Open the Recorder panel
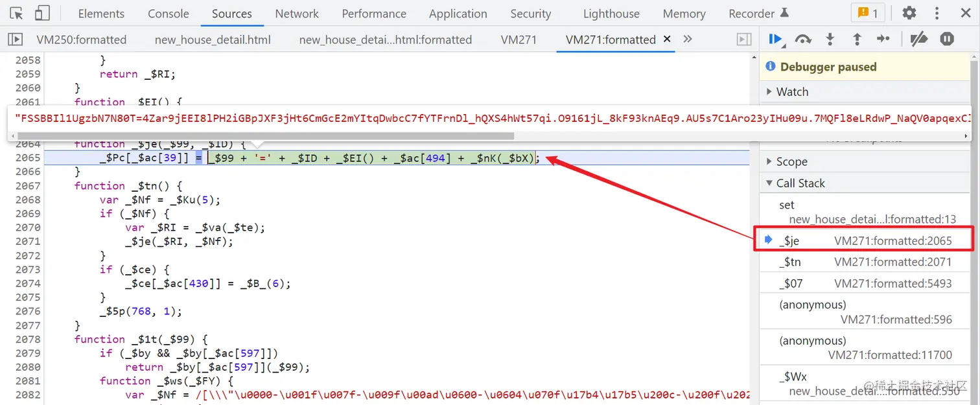The height and width of the screenshot is (405, 980). coord(758,14)
